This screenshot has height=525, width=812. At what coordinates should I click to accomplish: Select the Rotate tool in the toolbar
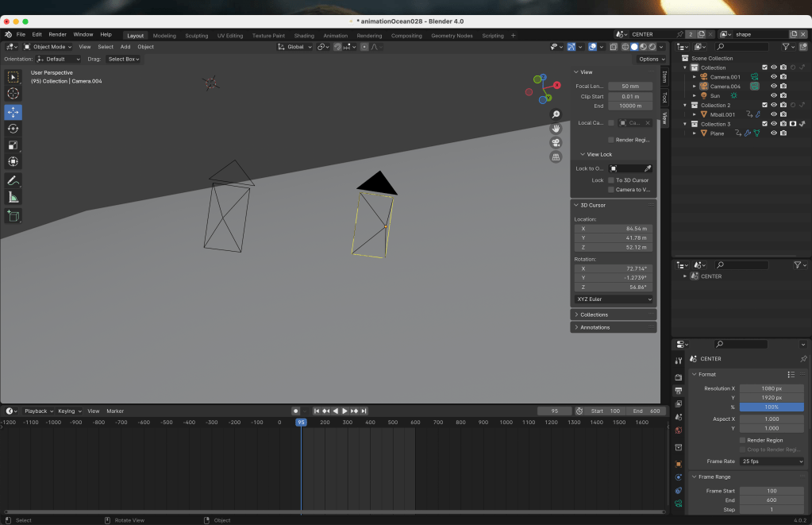(x=13, y=129)
